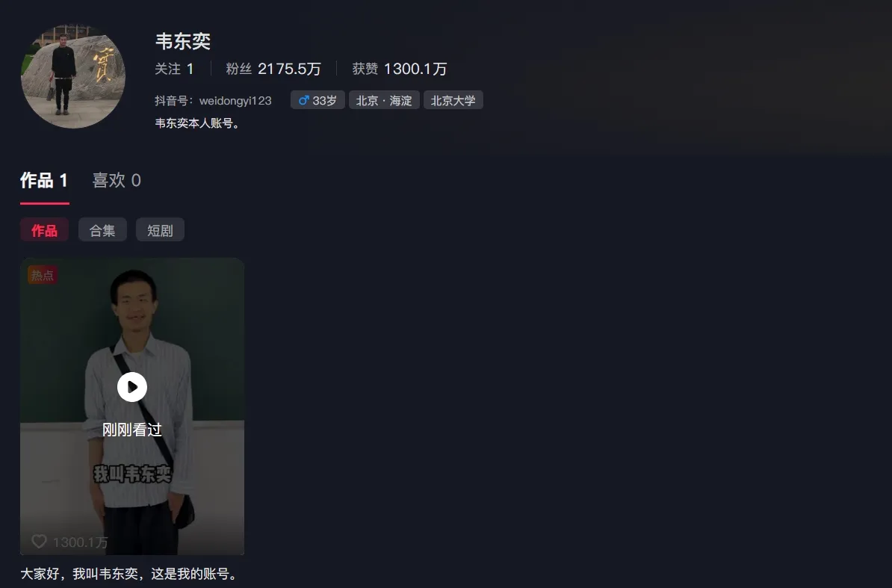Switch to the 喜欢 0 tab
Screen dimensions: 892x588
117,180
